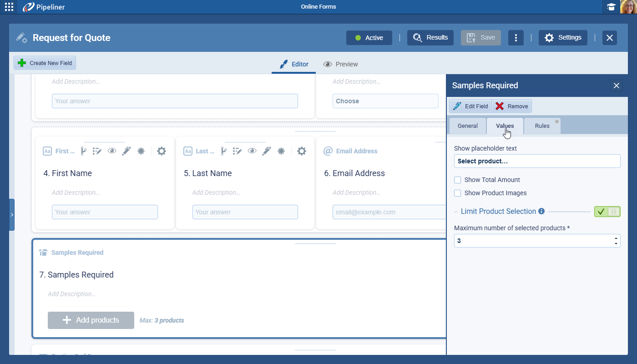637x364 pixels.
Task: Open the Choose dropdown field
Action: pos(385,101)
